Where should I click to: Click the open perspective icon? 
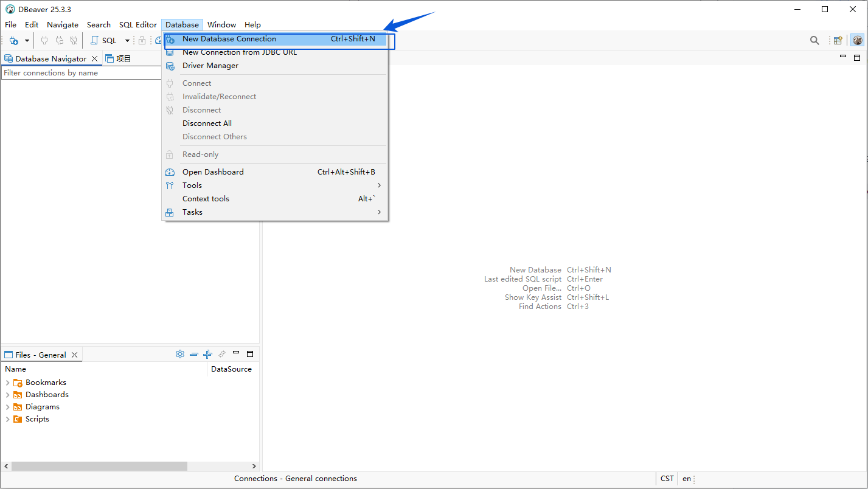tap(838, 41)
